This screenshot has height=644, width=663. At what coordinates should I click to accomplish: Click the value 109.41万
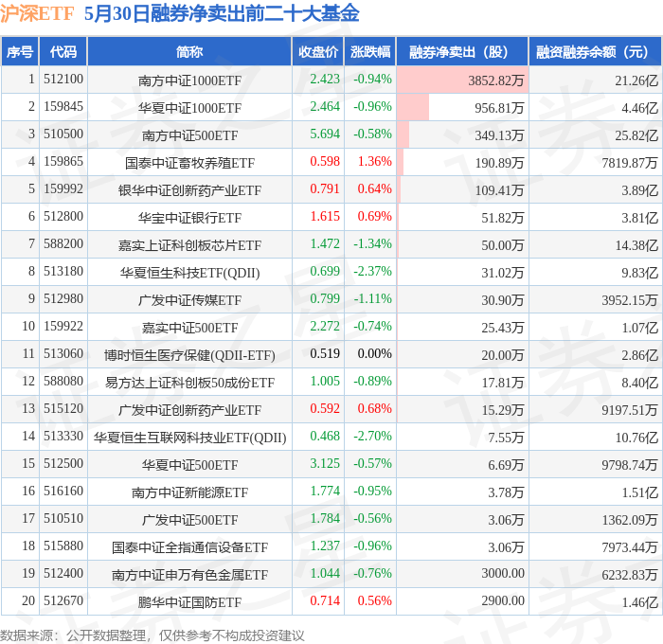pos(499,189)
